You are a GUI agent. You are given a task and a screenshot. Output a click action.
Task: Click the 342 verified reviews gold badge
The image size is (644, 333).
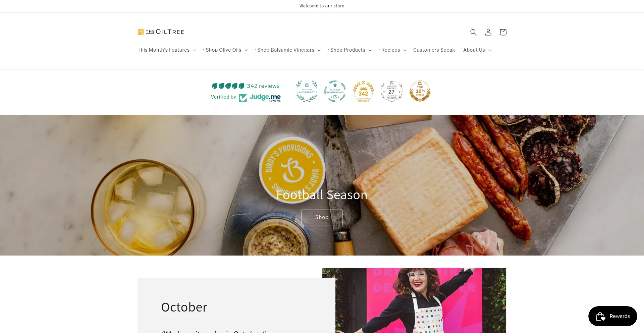pyautogui.click(x=363, y=91)
